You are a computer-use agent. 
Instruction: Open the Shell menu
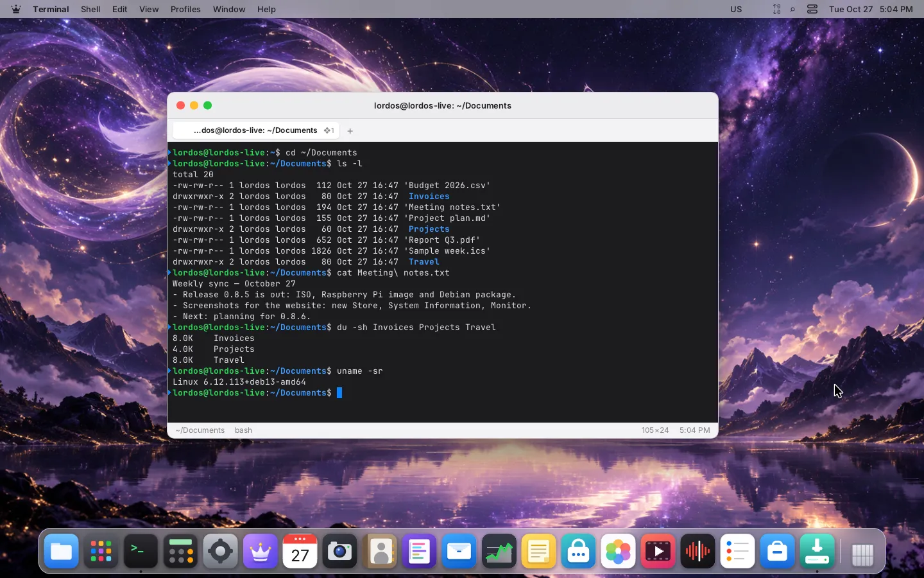tap(90, 9)
